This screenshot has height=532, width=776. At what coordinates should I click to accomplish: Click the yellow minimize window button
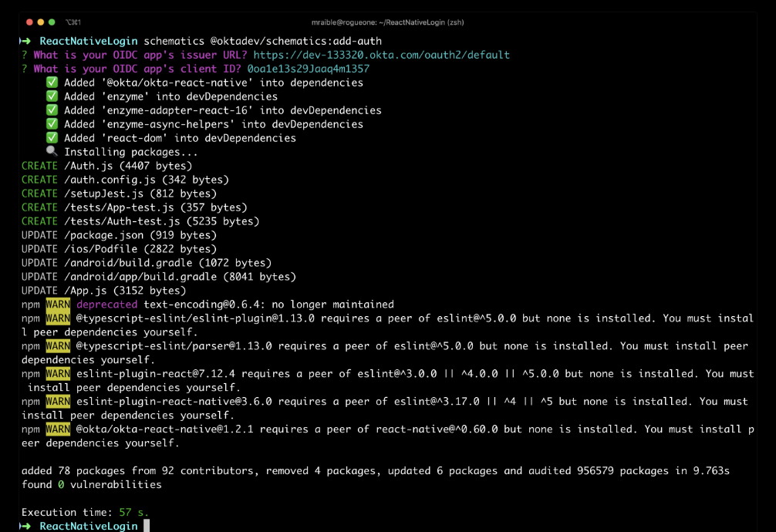[41, 22]
